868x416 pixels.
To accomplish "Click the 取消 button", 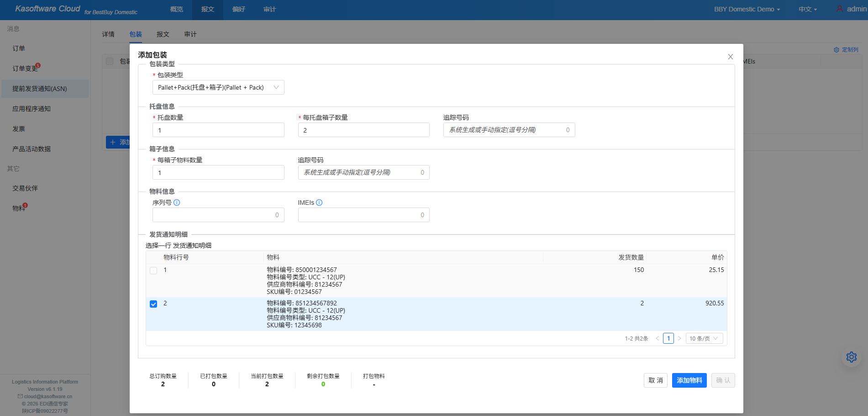I will click(655, 380).
